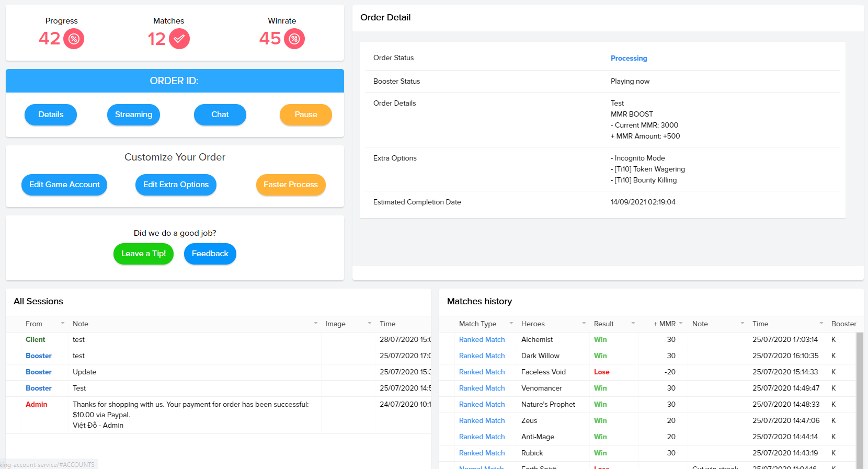
Task: Click the percent icon next to Progress
Action: (x=74, y=39)
